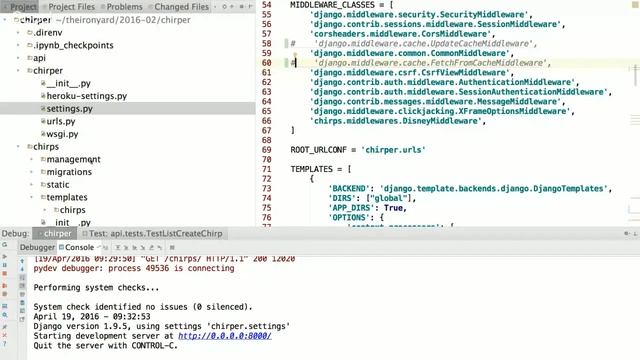Click the green Resume Program arrow

tap(4, 256)
